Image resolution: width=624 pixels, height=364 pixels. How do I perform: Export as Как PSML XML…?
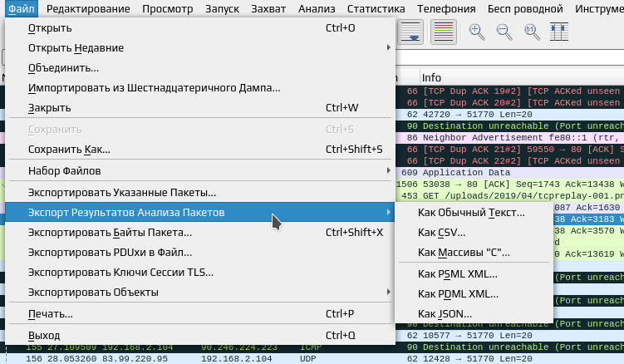point(474,274)
